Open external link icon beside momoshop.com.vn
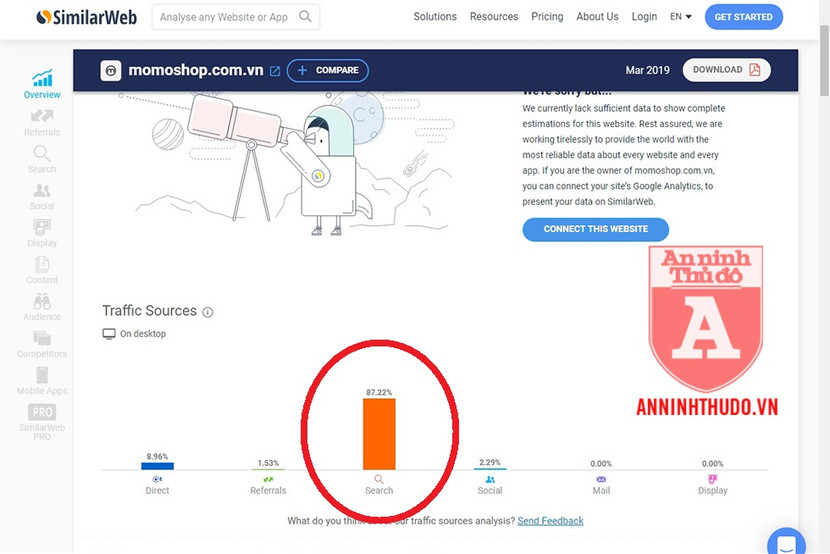Viewport: 830px width, 554px height. 275,71
